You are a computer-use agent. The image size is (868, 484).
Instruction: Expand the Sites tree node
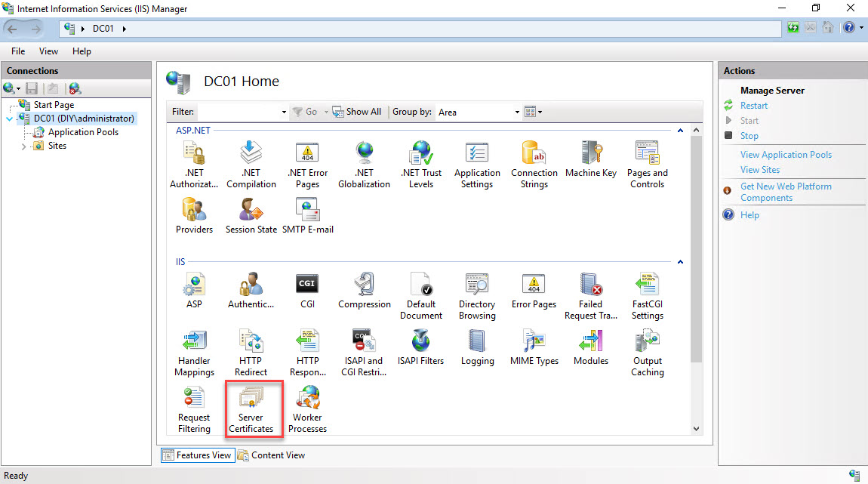click(x=24, y=146)
